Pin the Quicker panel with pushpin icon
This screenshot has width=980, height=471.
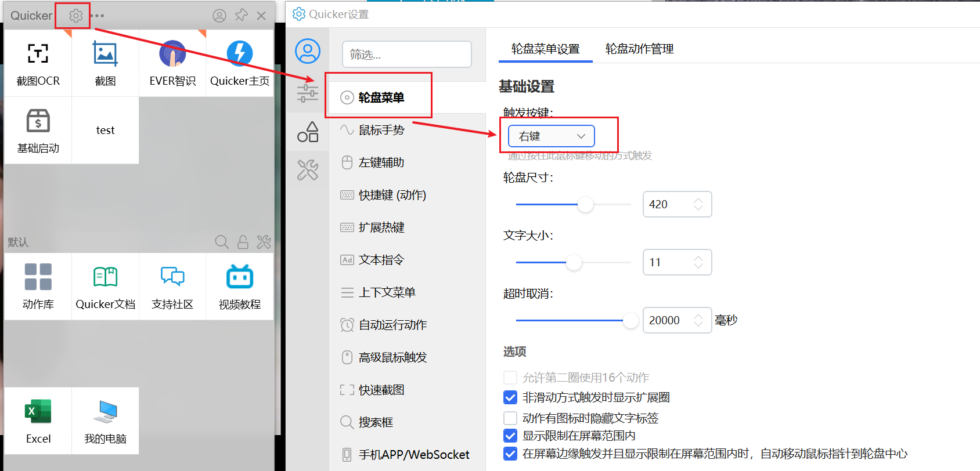(241, 16)
